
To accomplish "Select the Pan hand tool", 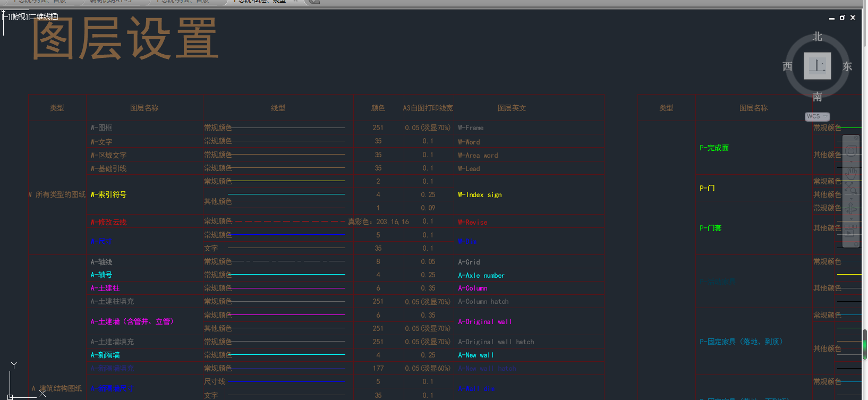I will tap(851, 173).
